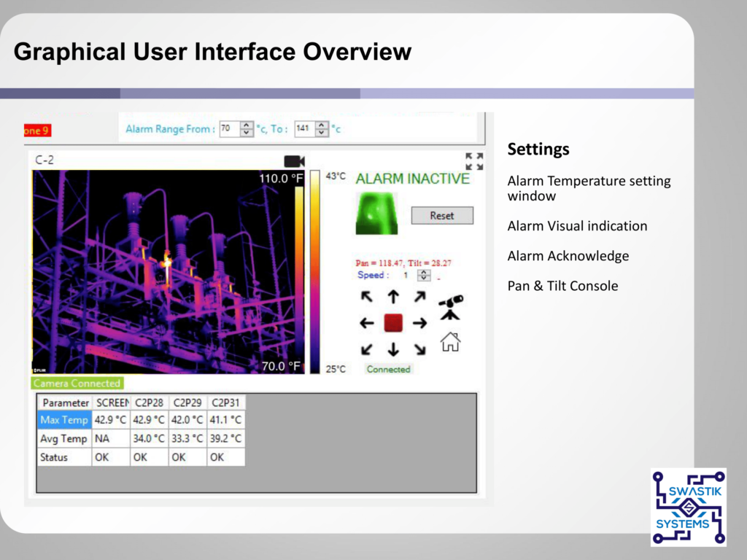Click the green Connected status text

coord(388,369)
